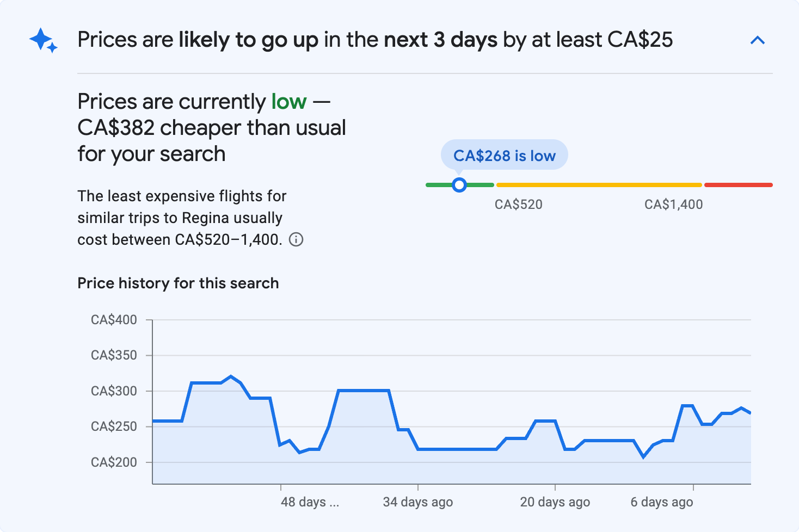Click the Prices are likely to go up headline
The width and height of the screenshot is (799, 532).
coord(376,39)
